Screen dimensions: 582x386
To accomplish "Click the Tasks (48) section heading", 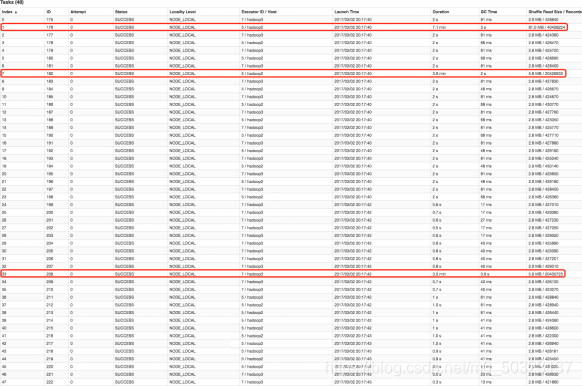I will [x=12, y=2].
